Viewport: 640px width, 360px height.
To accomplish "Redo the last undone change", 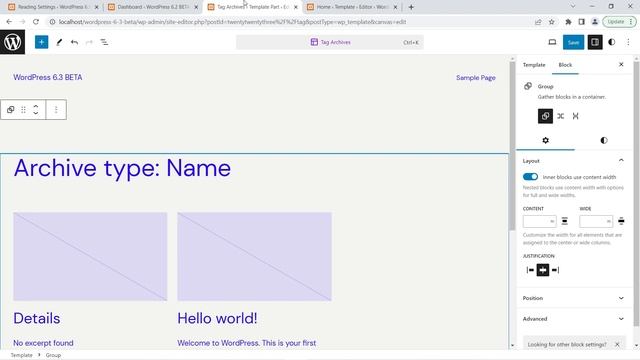I will click(89, 42).
